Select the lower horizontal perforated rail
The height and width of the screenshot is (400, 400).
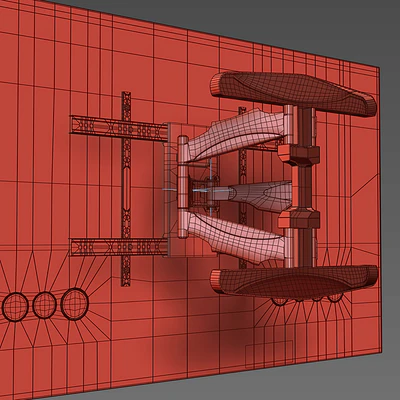118,247
